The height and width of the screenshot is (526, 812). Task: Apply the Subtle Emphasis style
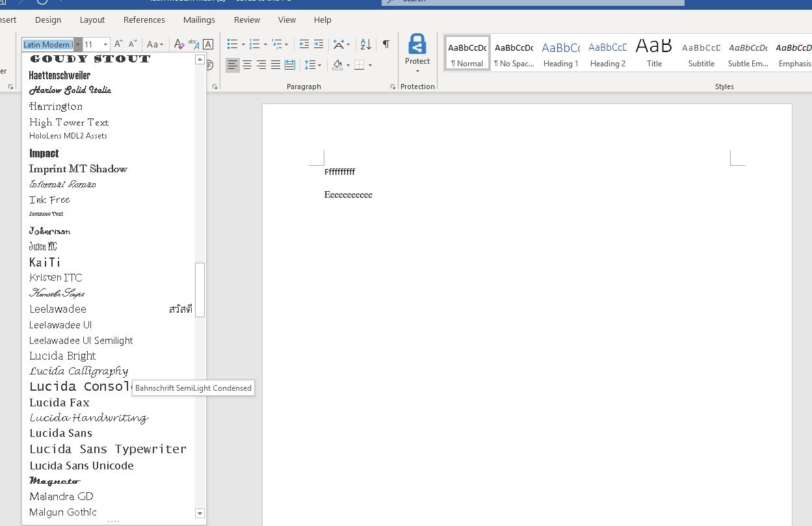[x=748, y=53]
